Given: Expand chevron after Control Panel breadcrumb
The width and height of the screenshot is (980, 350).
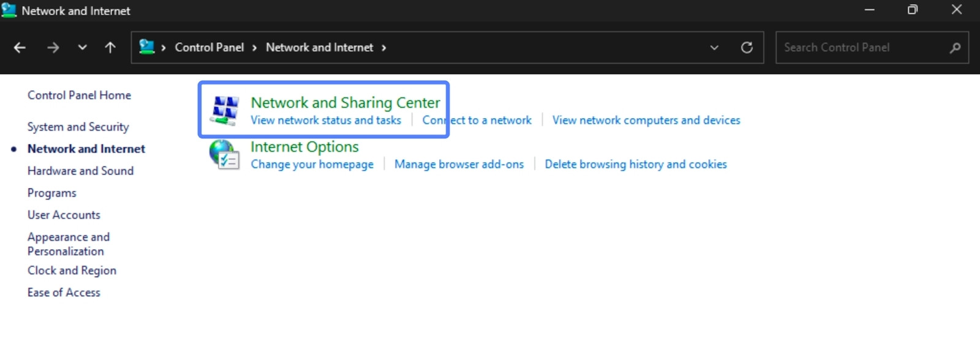Looking at the screenshot, I should pyautogui.click(x=255, y=48).
